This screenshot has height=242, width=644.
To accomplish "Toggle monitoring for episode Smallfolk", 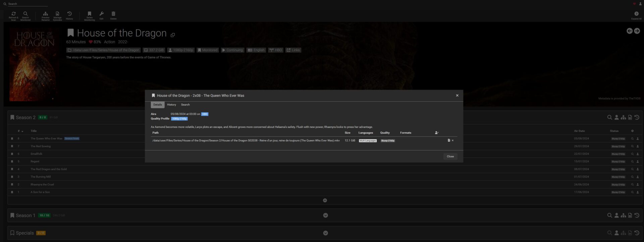I will point(12,154).
